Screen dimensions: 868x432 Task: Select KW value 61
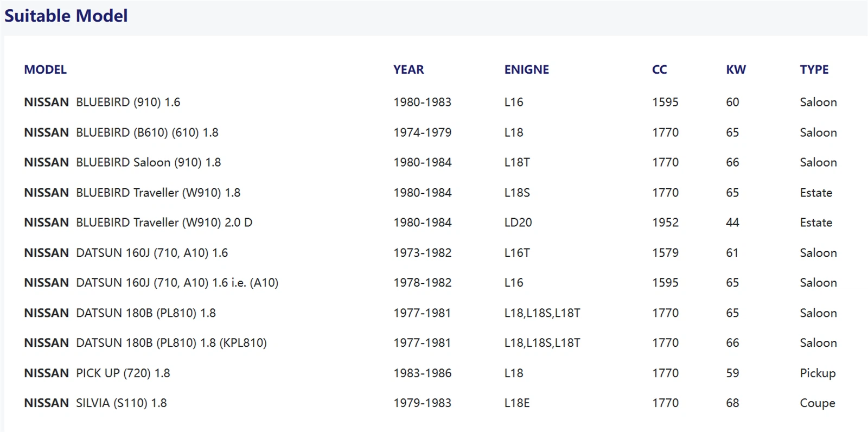(x=732, y=253)
